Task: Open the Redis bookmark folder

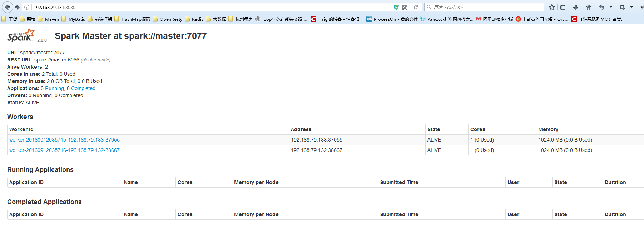Action: coord(194,19)
